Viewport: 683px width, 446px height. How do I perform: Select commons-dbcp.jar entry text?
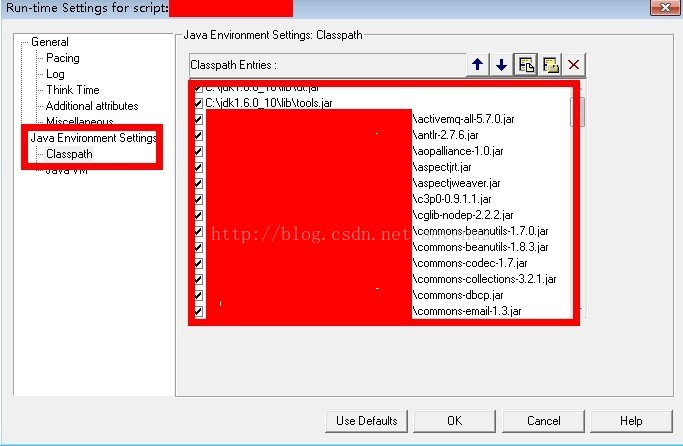click(458, 295)
